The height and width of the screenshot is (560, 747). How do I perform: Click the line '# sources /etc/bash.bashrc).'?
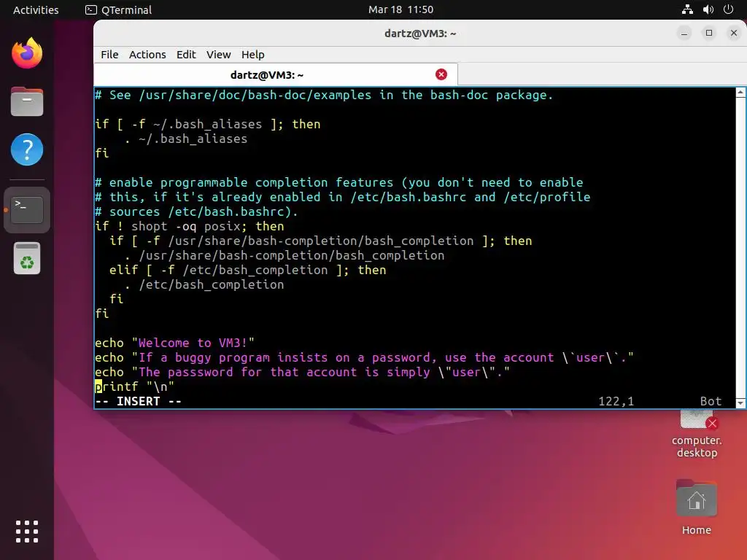(x=196, y=211)
